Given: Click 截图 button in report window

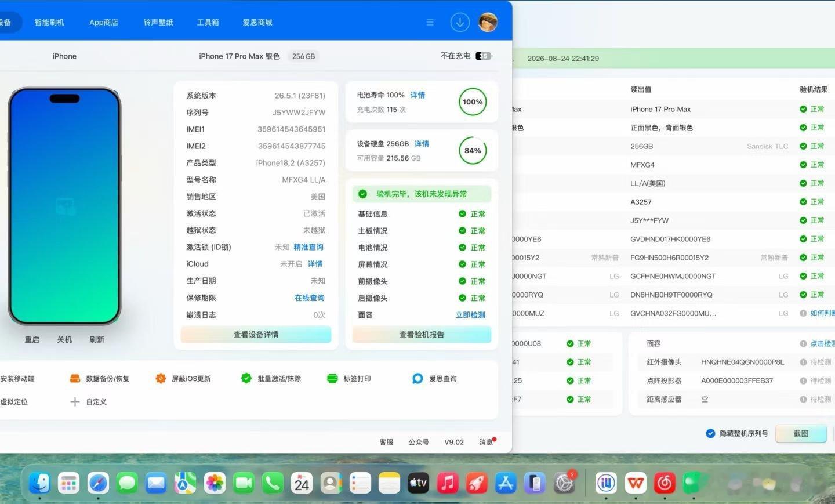Looking at the screenshot, I should 801,433.
